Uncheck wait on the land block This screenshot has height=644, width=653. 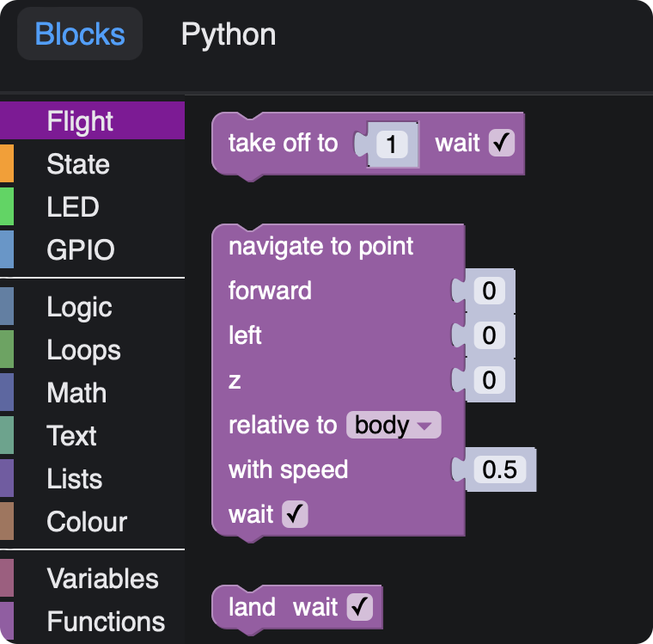click(x=359, y=608)
